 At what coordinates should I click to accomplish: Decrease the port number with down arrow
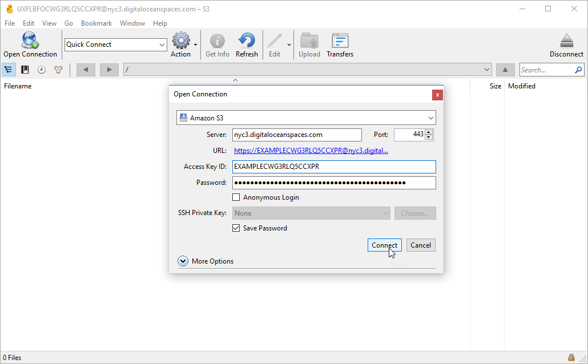[x=429, y=137]
